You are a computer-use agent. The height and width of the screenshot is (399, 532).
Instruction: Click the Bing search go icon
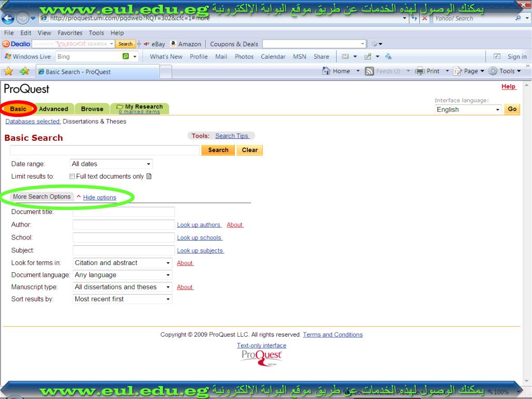pos(126,56)
